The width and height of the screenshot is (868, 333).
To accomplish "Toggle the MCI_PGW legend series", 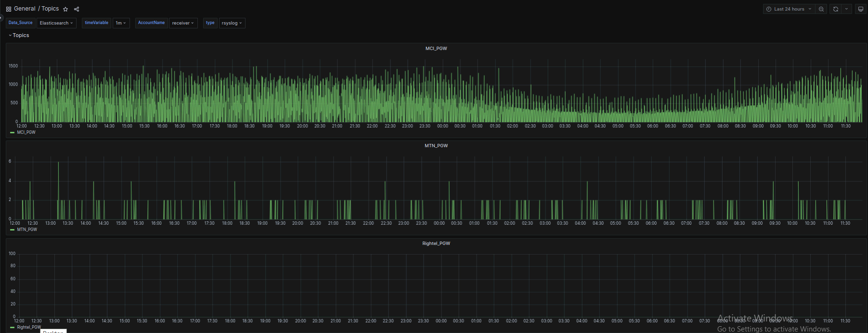I will tap(26, 132).
